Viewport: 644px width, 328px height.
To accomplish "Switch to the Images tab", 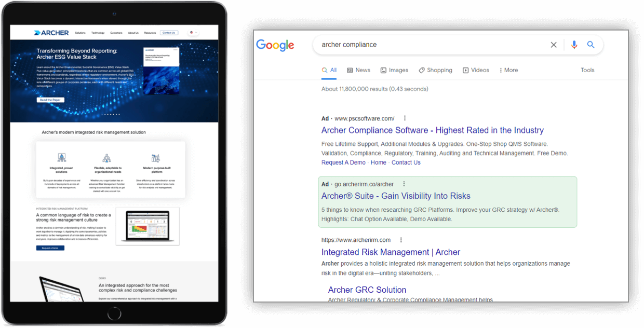I will pos(394,70).
